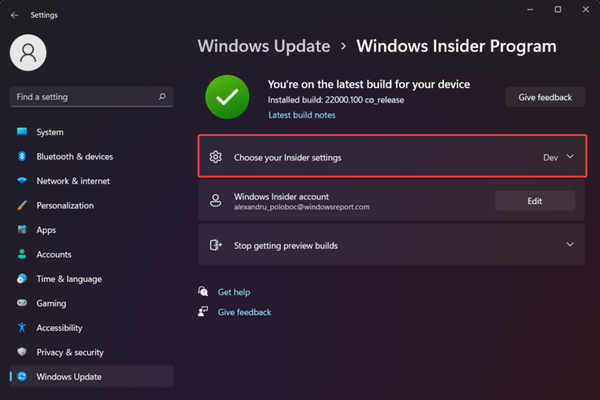Select Time & language in sidebar

click(69, 279)
